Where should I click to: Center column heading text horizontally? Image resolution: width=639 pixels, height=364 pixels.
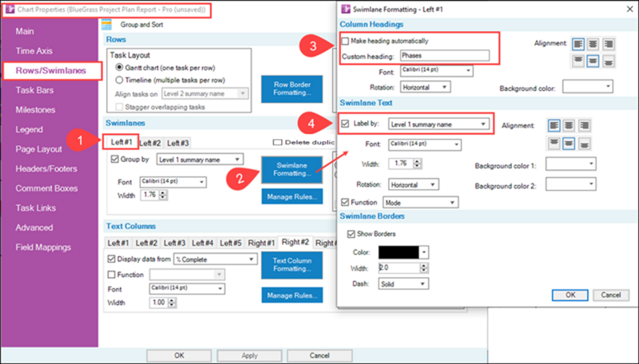593,44
